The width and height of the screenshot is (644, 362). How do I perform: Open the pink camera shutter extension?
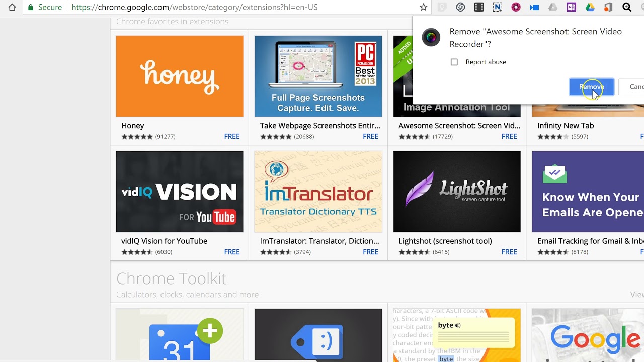click(x=516, y=7)
